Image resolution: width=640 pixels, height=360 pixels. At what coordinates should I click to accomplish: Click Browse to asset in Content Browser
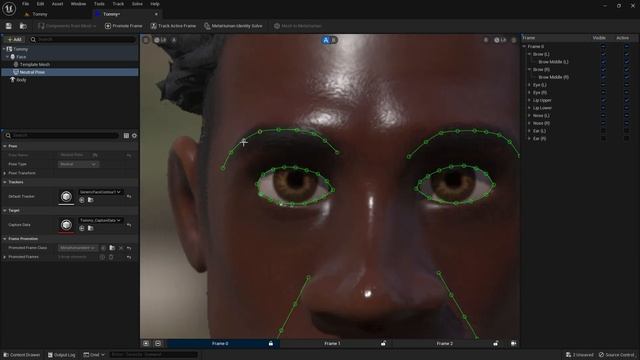23,26
